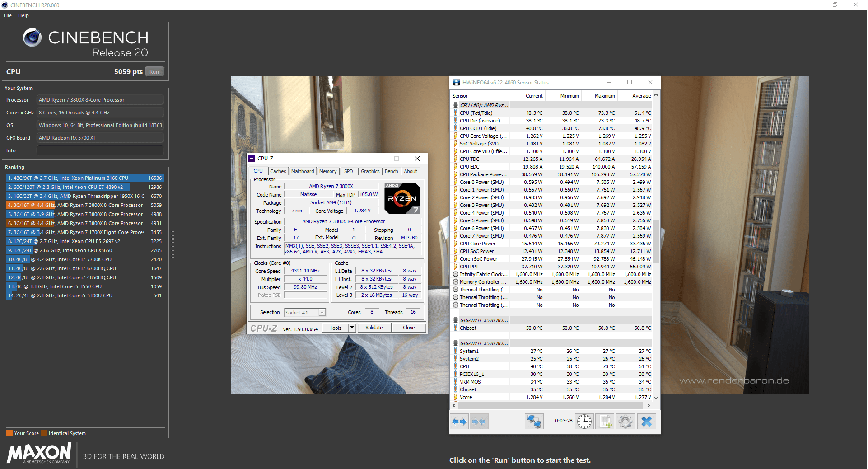The height and width of the screenshot is (469, 868).
Task: Click the thermometer icon beside VRM MOS
Action: tap(456, 382)
